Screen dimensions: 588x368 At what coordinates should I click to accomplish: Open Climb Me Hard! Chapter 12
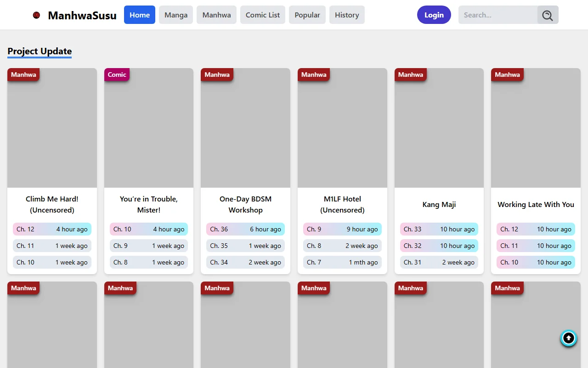coord(52,229)
